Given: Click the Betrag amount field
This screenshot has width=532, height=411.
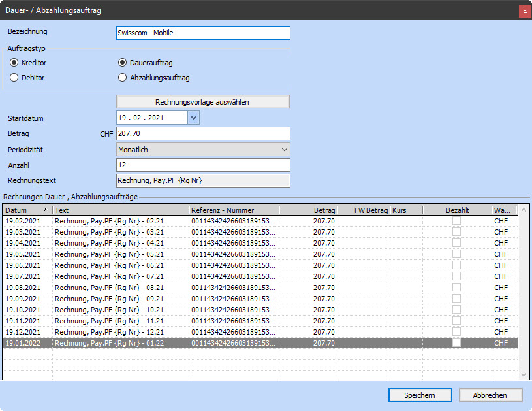Looking at the screenshot, I should 202,133.
